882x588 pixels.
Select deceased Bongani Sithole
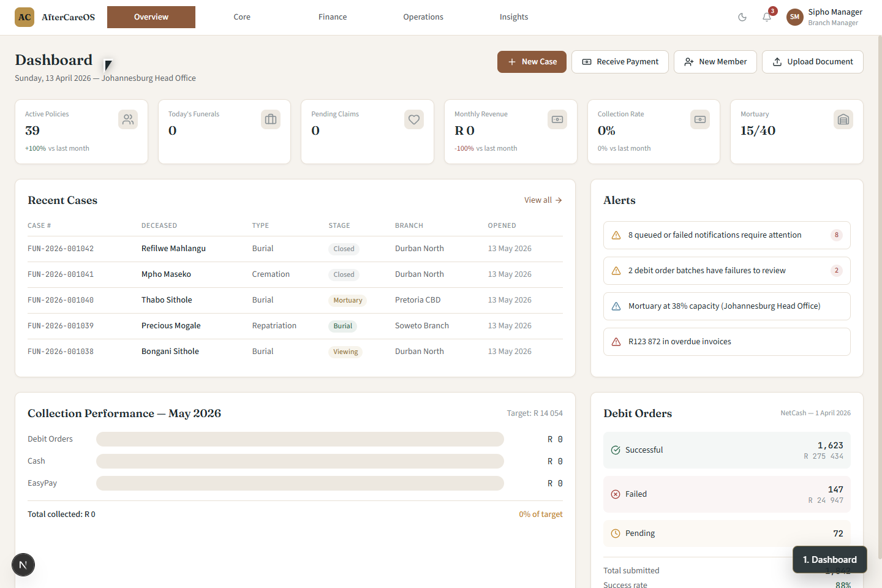[170, 352]
